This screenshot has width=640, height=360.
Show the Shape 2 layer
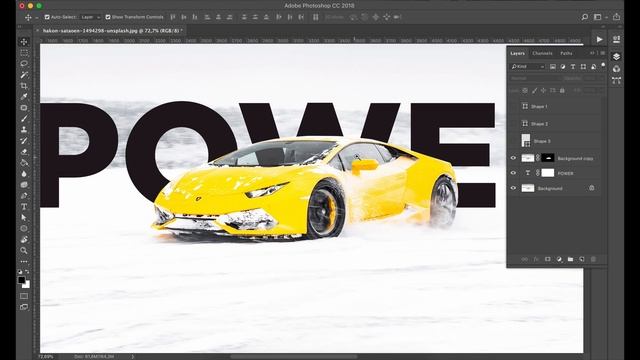coord(513,123)
